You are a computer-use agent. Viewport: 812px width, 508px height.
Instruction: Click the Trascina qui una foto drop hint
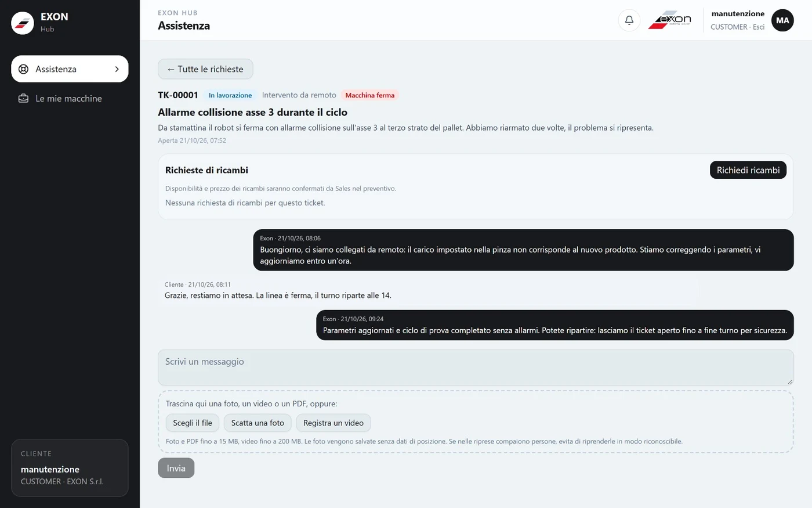251,403
